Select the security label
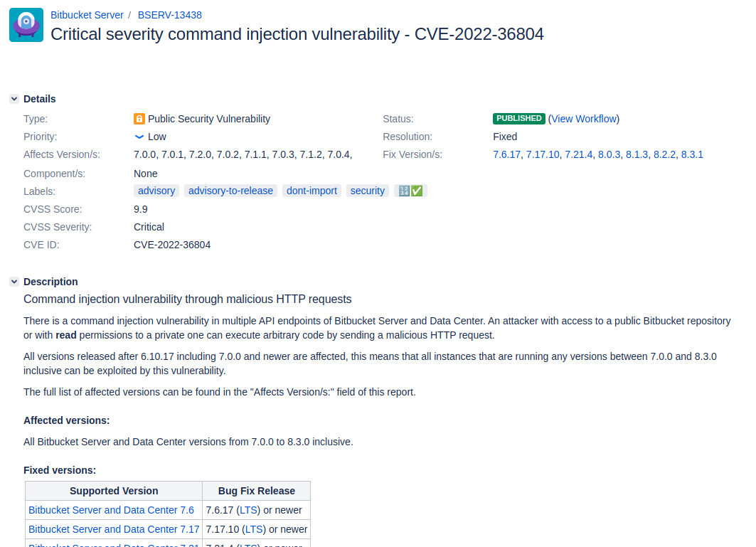This screenshot has width=756, height=547. point(368,191)
